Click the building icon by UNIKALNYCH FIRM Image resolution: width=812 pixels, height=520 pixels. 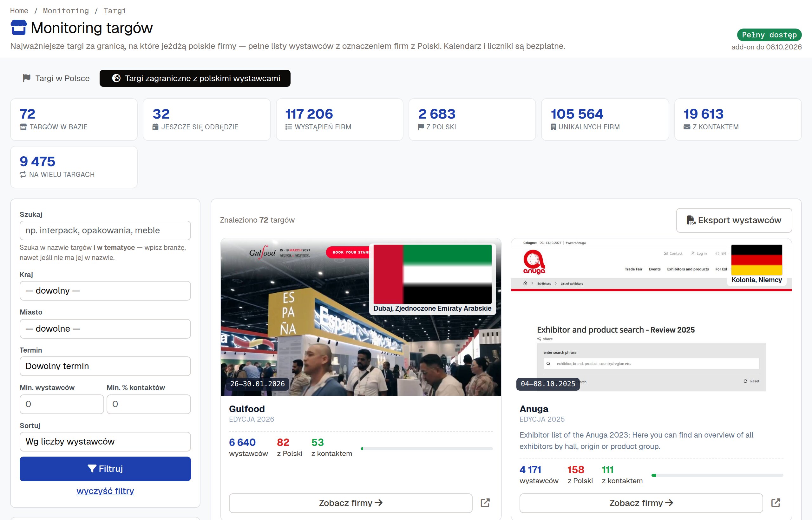point(553,127)
